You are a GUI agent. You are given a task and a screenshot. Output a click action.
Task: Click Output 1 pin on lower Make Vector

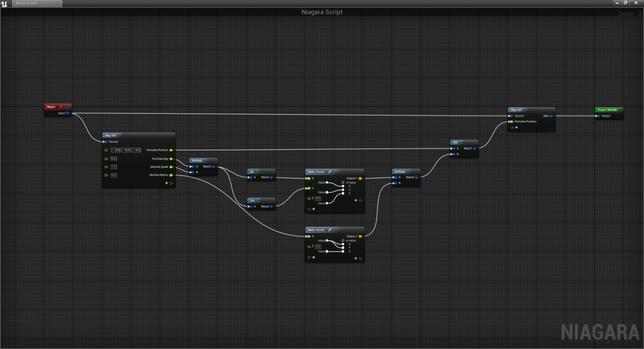[x=360, y=236]
